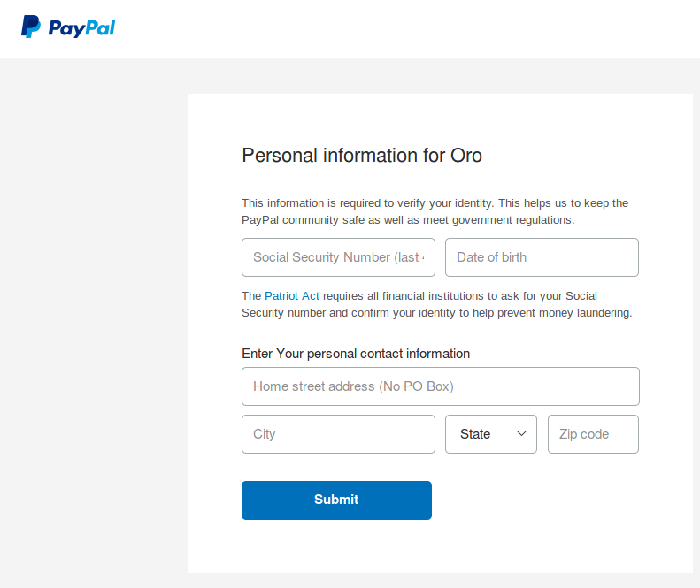Focus the Zip code field
700x588 pixels.
click(593, 434)
